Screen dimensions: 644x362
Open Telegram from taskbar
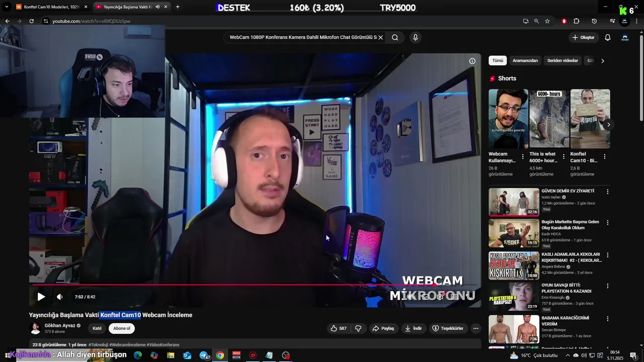click(204, 355)
